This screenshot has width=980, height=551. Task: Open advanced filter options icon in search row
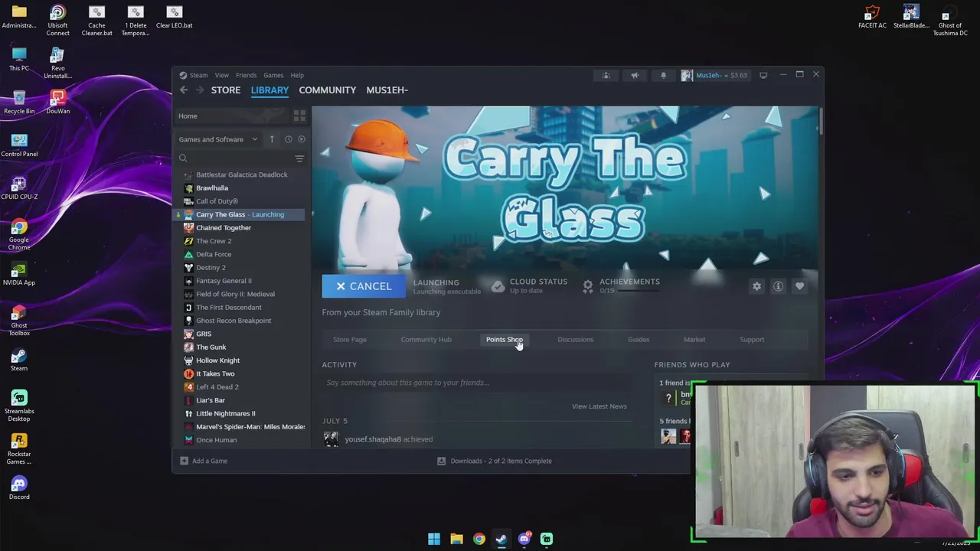pos(299,158)
